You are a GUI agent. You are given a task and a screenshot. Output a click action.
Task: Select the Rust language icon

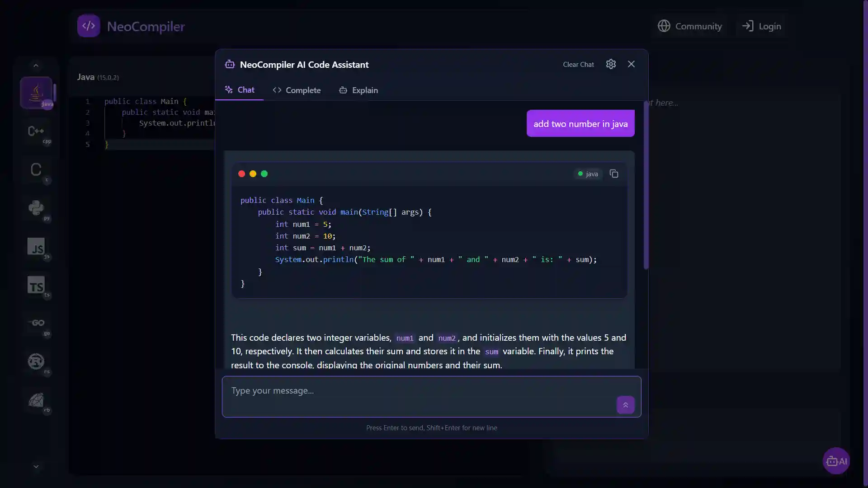pyautogui.click(x=36, y=362)
